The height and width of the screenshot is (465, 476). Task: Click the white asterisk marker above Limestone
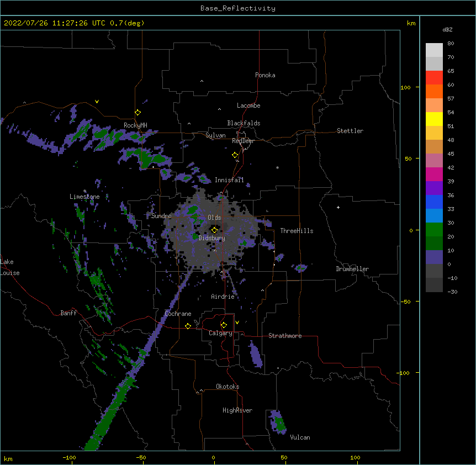coord(84,191)
